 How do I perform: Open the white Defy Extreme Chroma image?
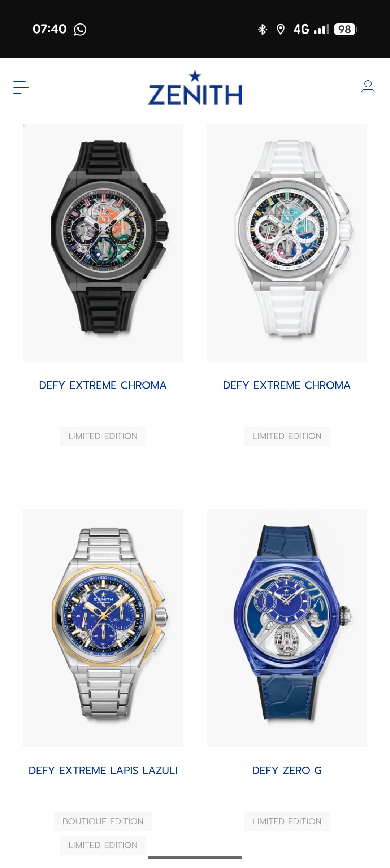287,243
